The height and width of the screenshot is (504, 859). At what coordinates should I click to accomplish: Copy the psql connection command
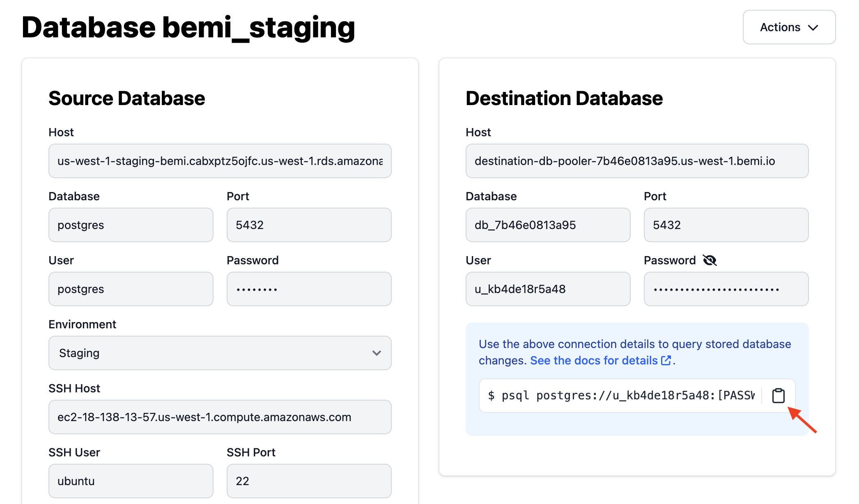tap(778, 396)
